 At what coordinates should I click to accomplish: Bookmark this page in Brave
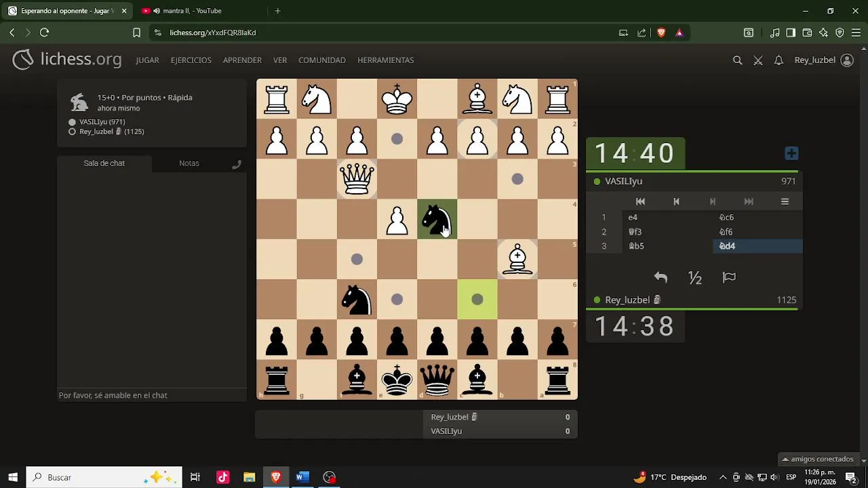pyautogui.click(x=136, y=33)
